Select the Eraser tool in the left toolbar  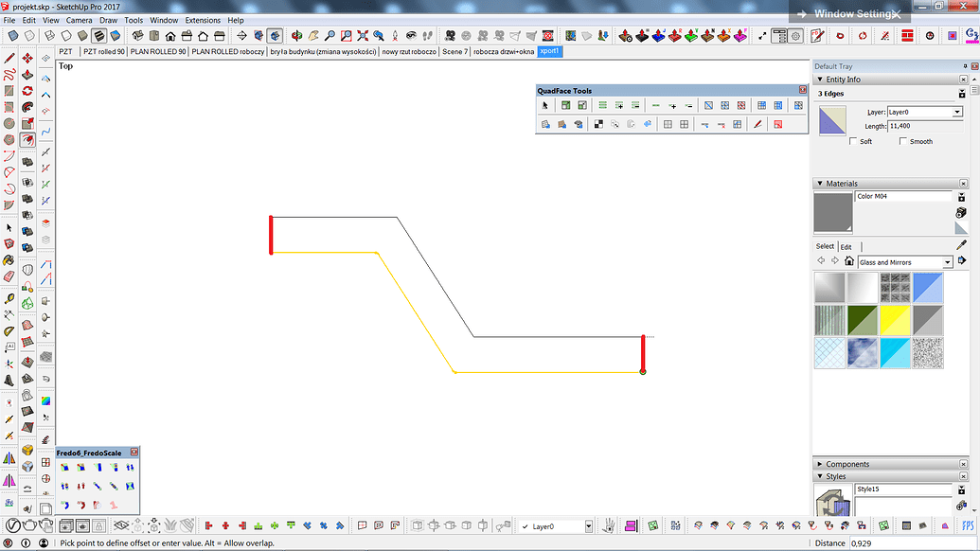pos(8,275)
